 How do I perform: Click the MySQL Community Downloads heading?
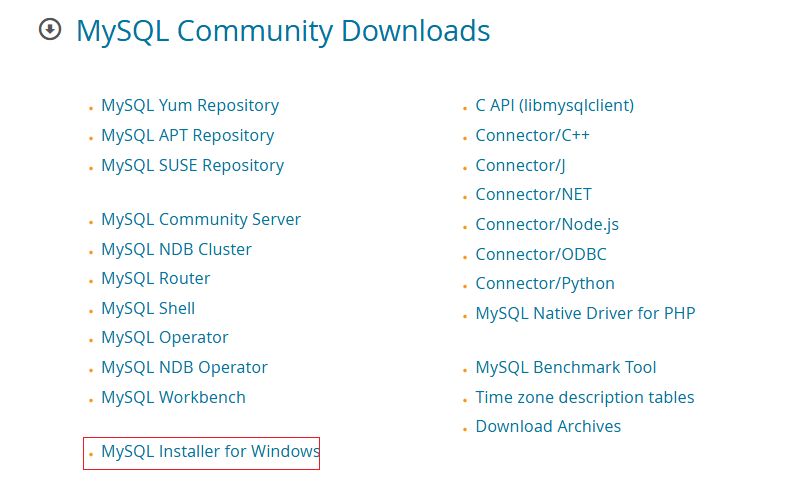point(283,31)
